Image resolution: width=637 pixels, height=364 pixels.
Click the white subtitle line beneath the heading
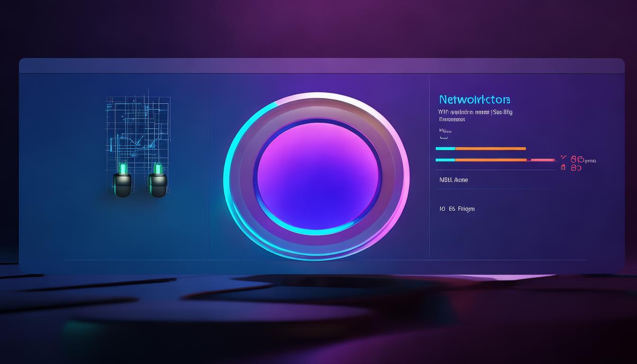click(475, 112)
